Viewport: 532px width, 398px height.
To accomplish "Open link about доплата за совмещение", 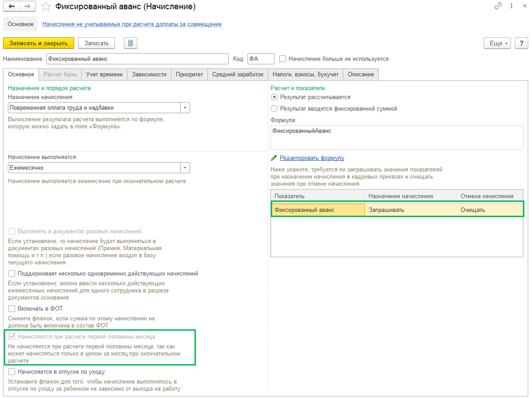I will pyautogui.click(x=132, y=24).
